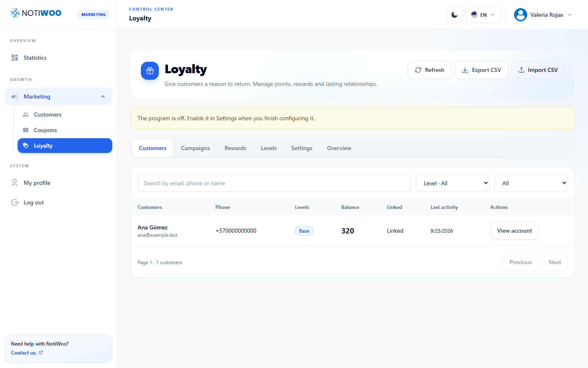The width and height of the screenshot is (588, 368).
Task: Click the Statistics dashboard icon
Action: (15, 58)
